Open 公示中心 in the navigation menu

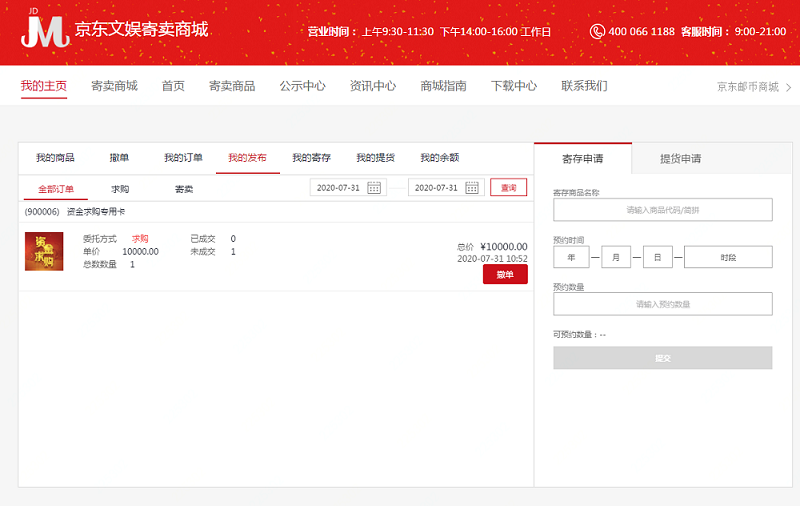(x=302, y=86)
